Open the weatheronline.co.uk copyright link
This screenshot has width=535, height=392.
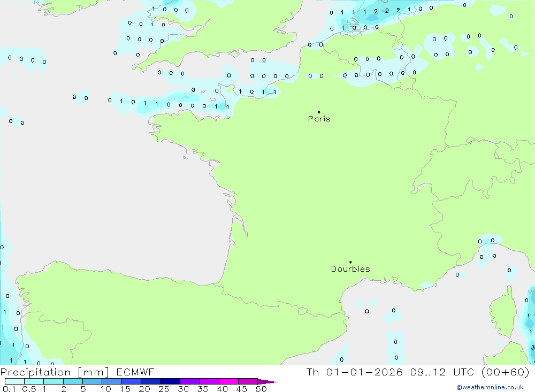[x=490, y=387]
